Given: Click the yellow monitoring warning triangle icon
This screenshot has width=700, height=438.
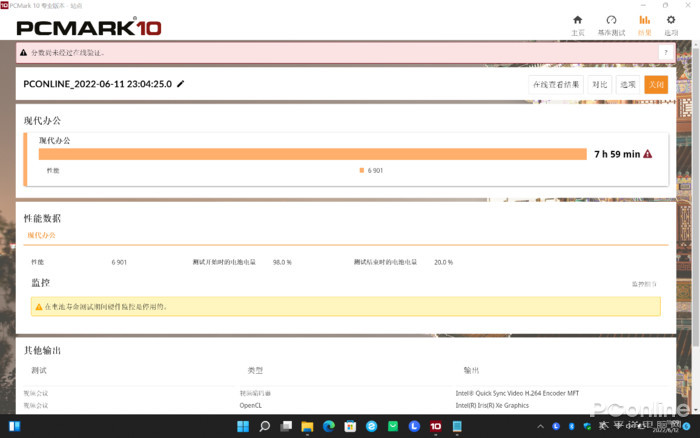Looking at the screenshot, I should point(39,307).
